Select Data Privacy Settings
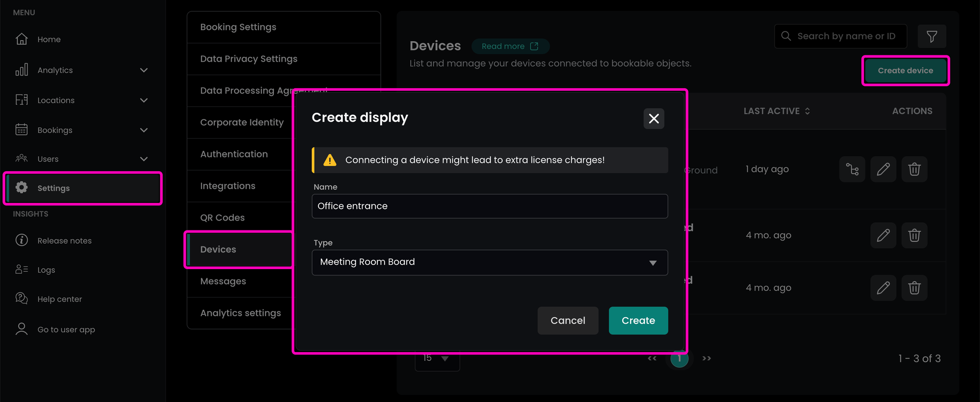The image size is (980, 402). coord(248,59)
